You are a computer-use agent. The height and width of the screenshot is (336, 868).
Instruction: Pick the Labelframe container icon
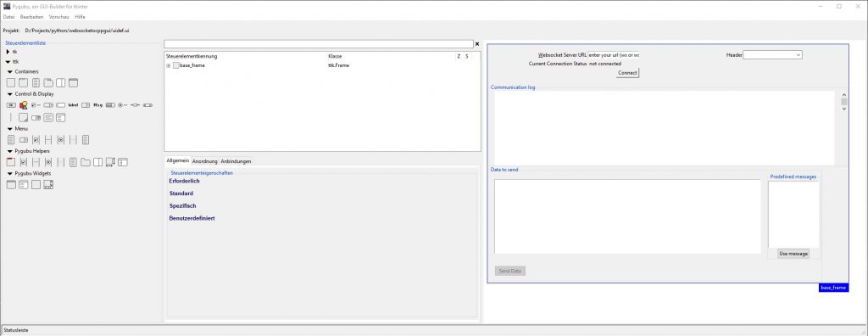(23, 82)
